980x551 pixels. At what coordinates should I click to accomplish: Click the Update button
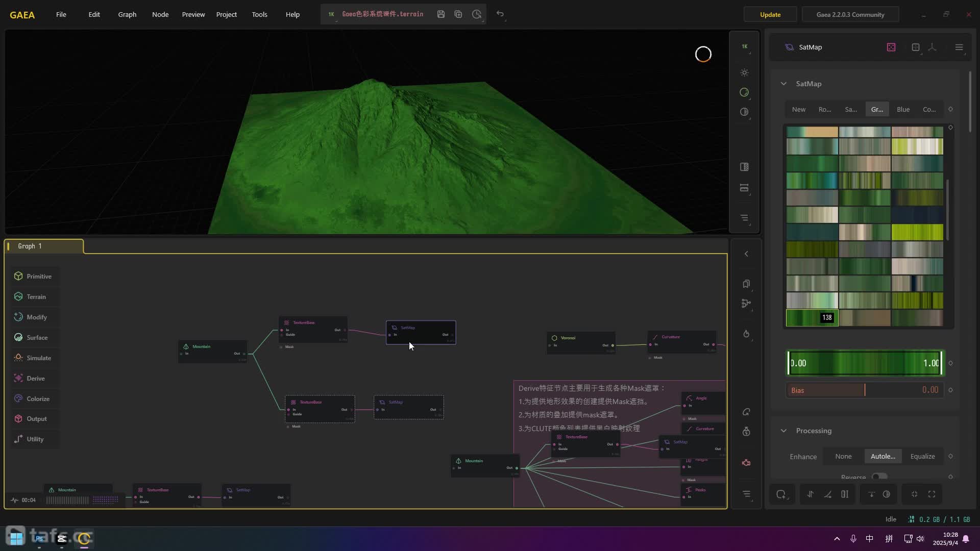point(770,14)
